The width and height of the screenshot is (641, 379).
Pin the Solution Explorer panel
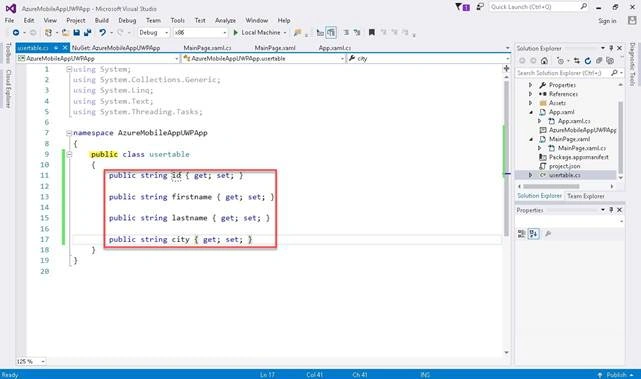pyautogui.click(x=611, y=48)
